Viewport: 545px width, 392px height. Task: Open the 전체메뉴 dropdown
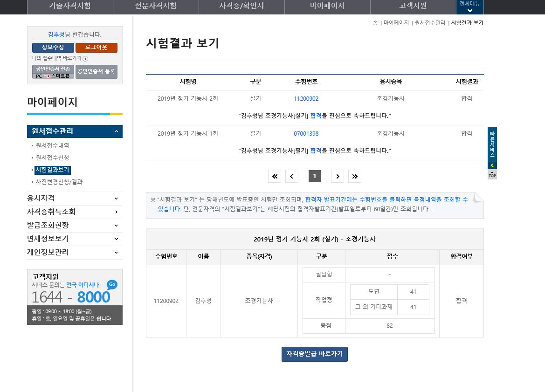tap(469, 7)
